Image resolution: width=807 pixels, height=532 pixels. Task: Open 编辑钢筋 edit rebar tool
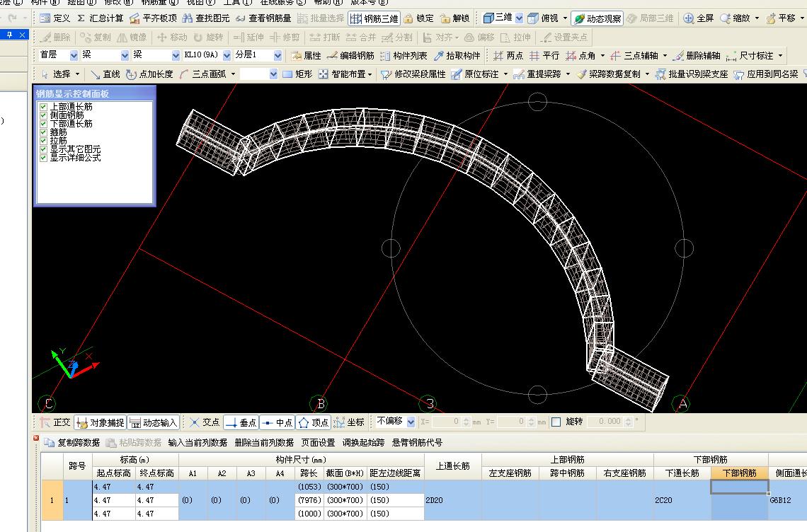point(350,55)
